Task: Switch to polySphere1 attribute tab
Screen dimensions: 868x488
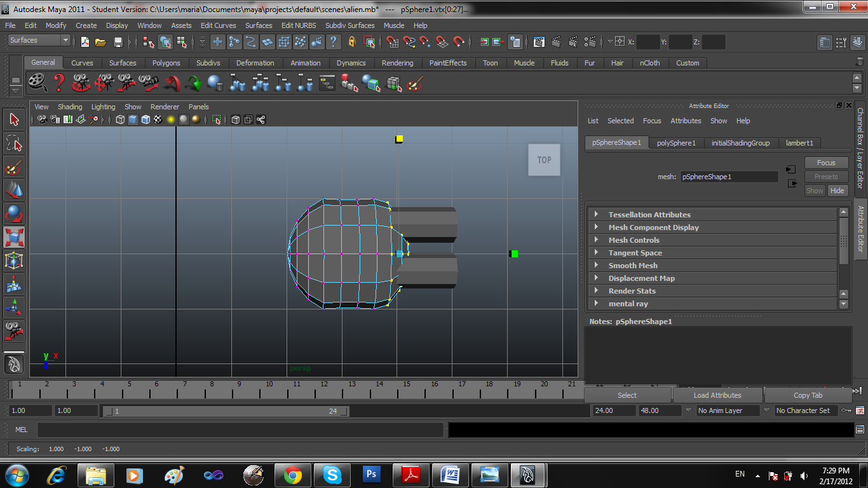Action: [676, 143]
